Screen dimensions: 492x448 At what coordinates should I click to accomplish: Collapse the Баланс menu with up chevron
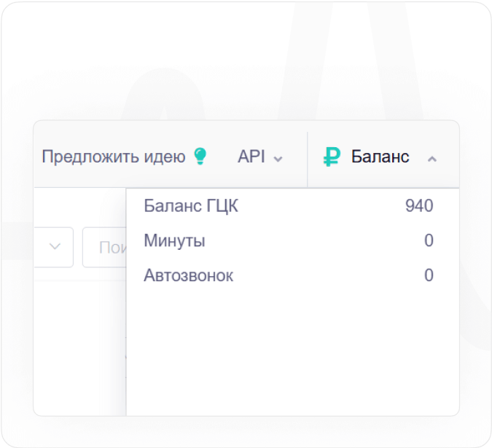tap(432, 158)
